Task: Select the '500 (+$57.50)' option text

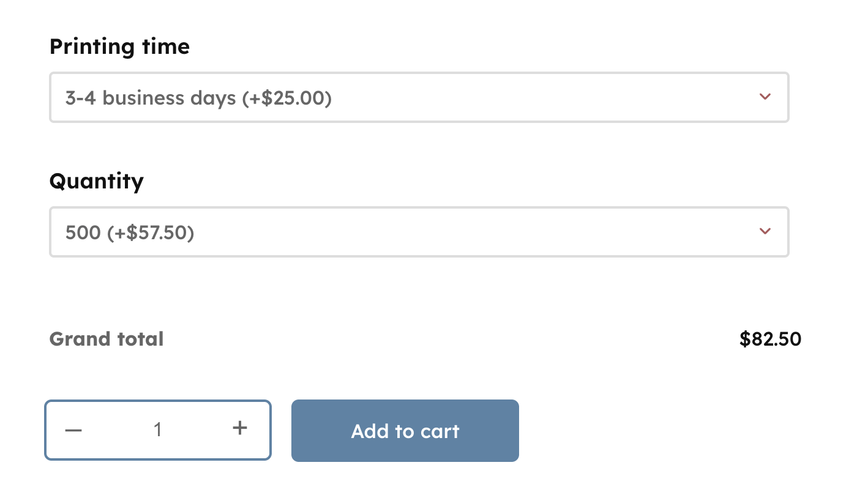Action: 130,232
